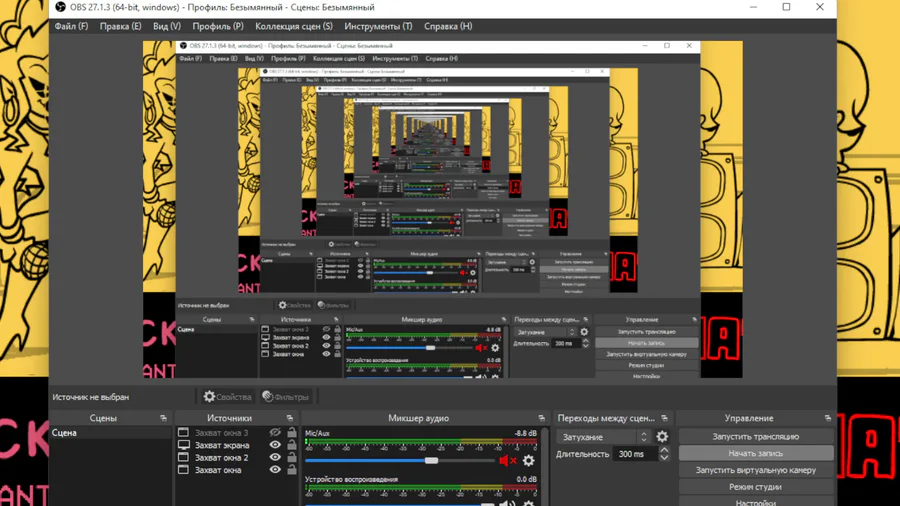The height and width of the screenshot is (506, 900).
Task: Open the Профиль (P) menu
Action: click(218, 26)
